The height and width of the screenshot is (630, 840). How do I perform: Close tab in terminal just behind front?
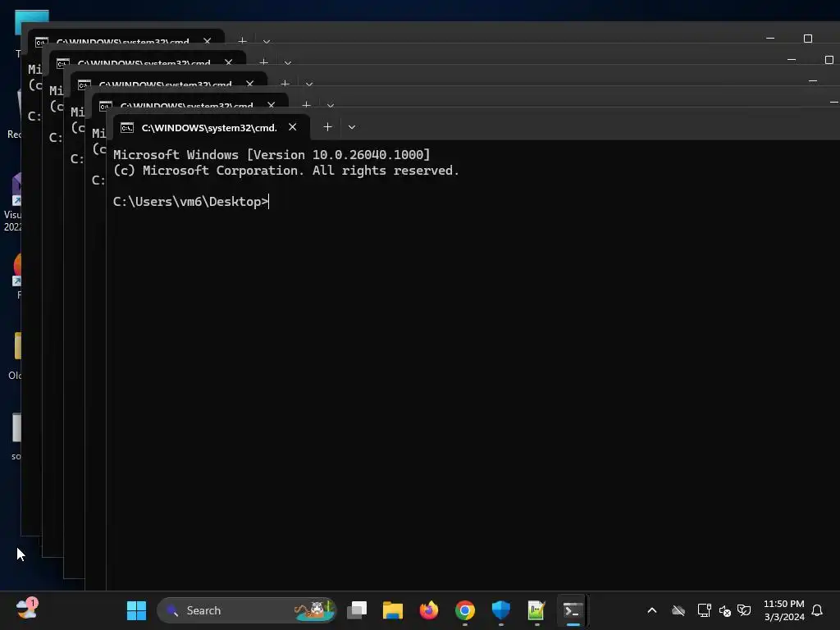271,105
